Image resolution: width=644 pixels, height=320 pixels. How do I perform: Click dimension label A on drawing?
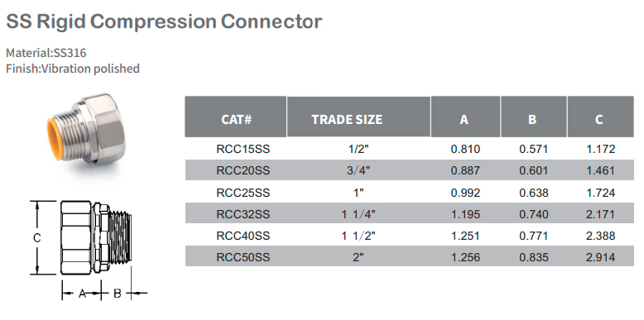point(82,294)
